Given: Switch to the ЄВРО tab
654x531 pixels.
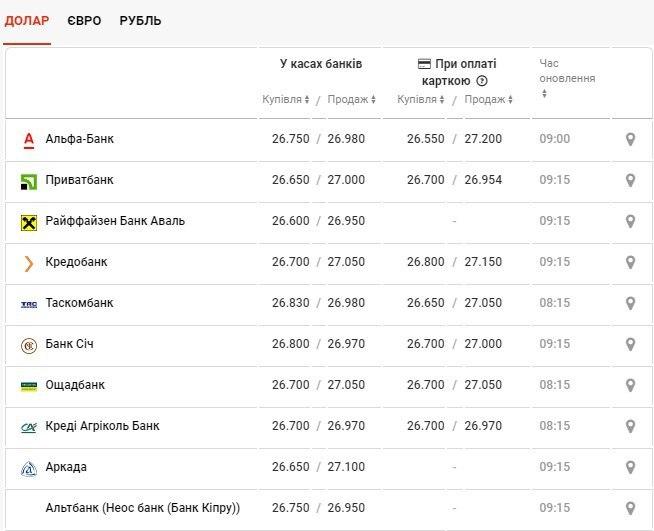Looking at the screenshot, I should coord(84,21).
